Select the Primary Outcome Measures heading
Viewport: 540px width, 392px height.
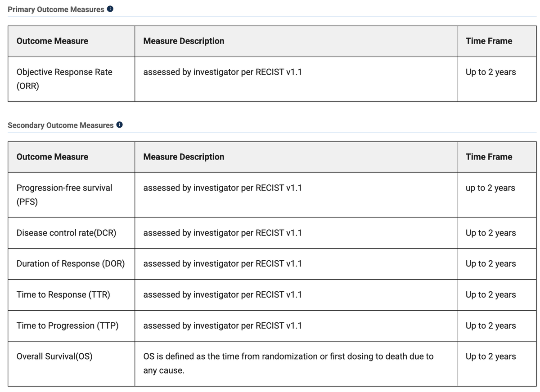[56, 9]
